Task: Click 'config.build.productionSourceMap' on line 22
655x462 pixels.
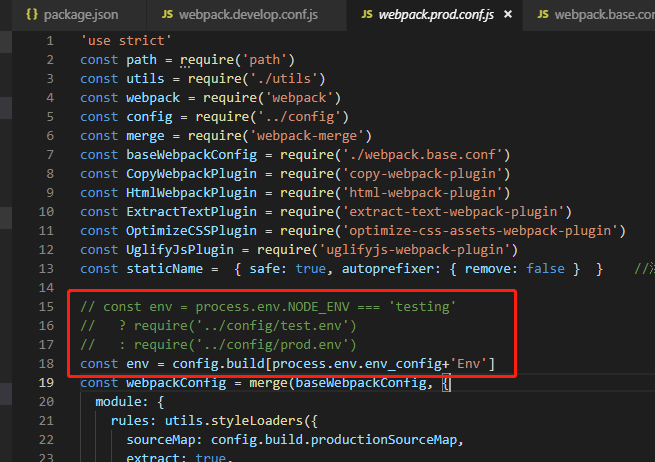Action: pos(334,440)
